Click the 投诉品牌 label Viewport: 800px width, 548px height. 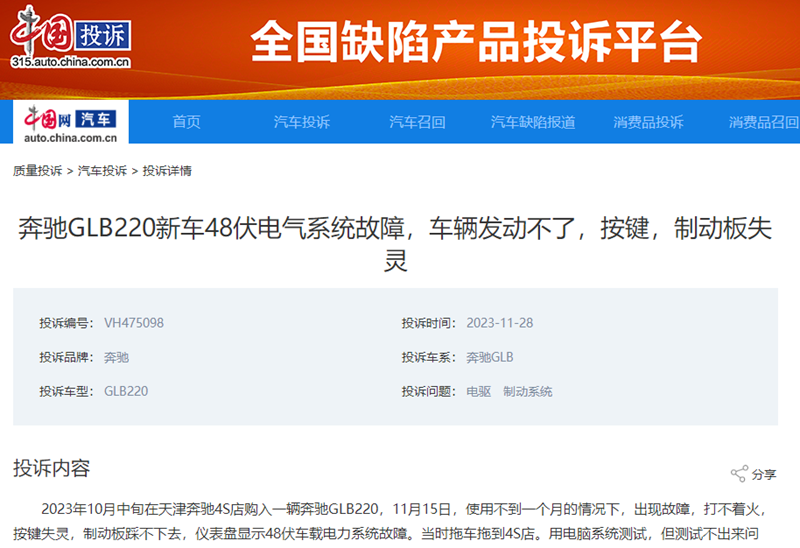(66, 357)
